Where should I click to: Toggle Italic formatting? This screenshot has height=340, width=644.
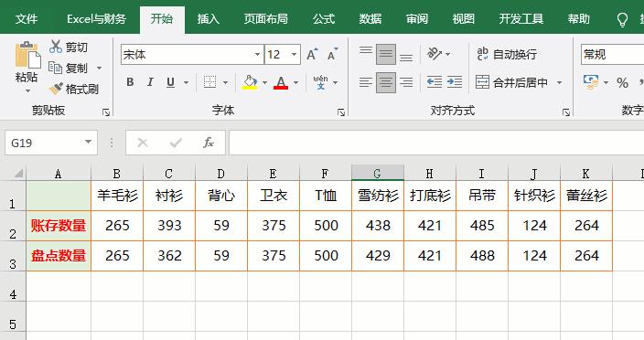150,82
